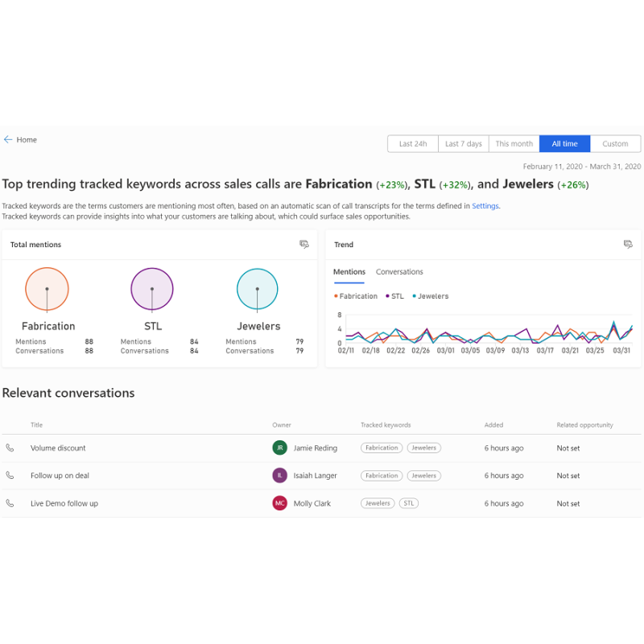
Task: Toggle STL series in trend legend
Action: pyautogui.click(x=394, y=296)
